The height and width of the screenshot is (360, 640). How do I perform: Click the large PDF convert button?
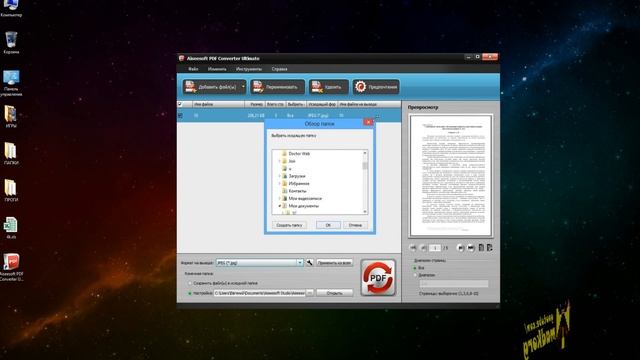[378, 278]
